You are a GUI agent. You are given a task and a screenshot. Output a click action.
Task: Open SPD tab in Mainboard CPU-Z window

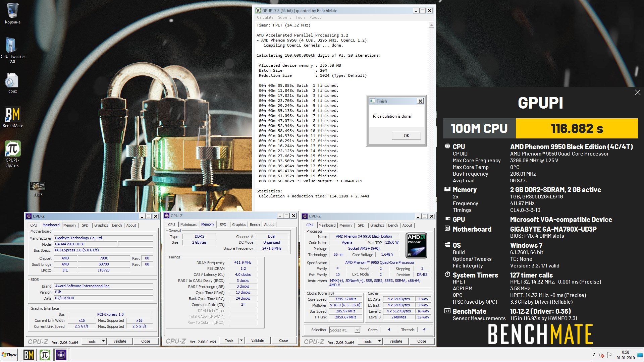click(x=85, y=225)
